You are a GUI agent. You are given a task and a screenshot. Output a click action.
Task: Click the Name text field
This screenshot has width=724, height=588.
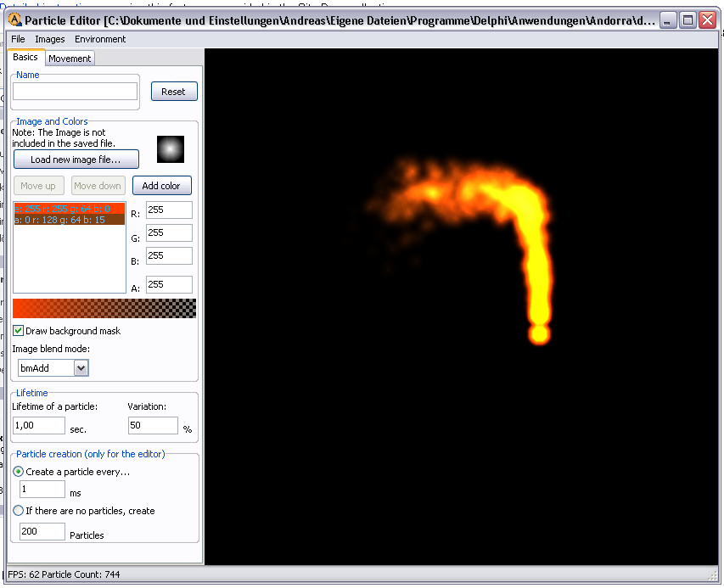75,92
